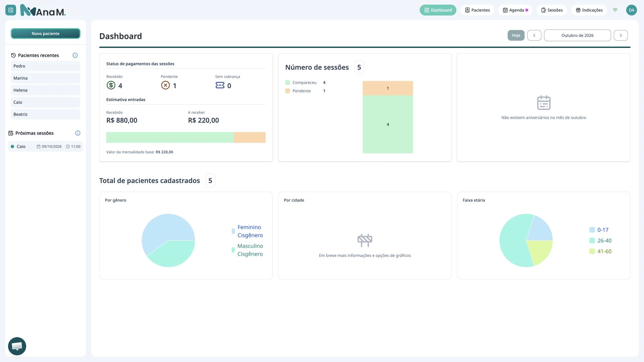Open the Sessões tab
This screenshot has width=644, height=362.
click(x=552, y=10)
